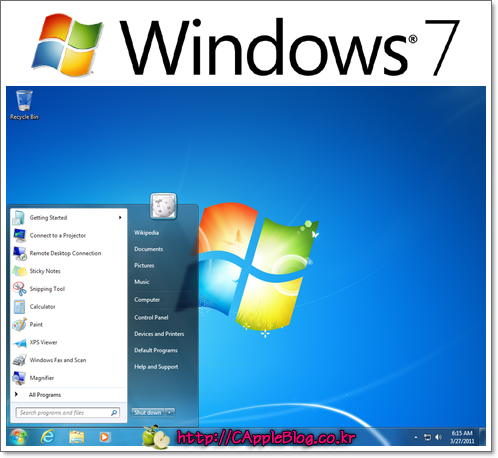Viewport: 498px width, 458px height.
Task: Launch Sticky Notes by its label
Action: click(x=45, y=271)
